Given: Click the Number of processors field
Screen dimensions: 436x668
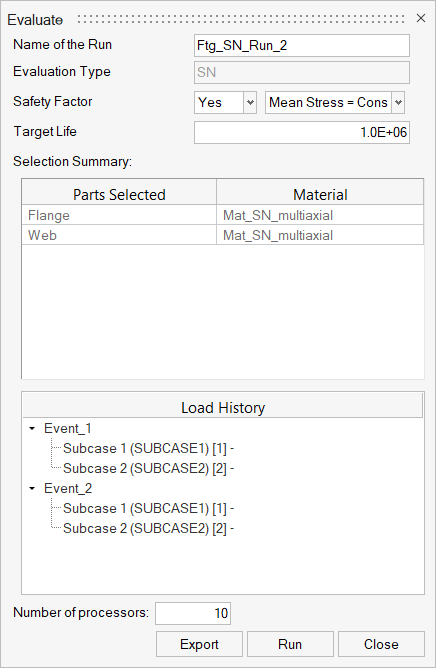Looking at the screenshot, I should point(193,613).
